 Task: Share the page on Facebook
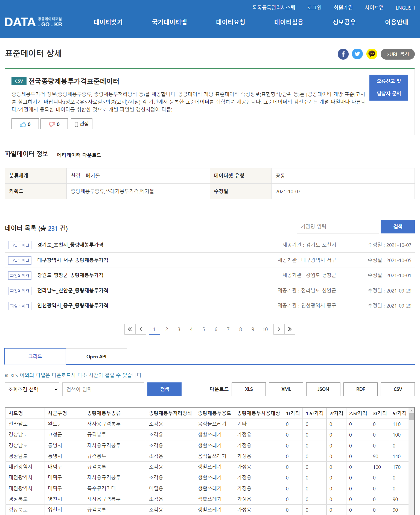point(343,54)
